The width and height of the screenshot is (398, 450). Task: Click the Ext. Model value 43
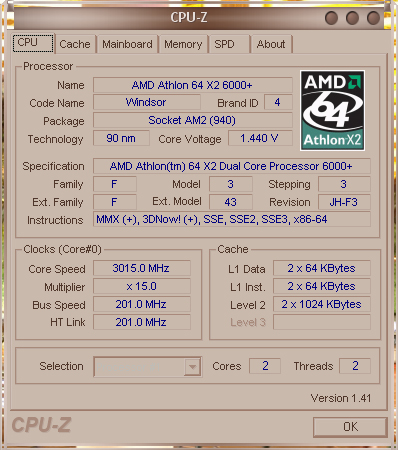[231, 202]
